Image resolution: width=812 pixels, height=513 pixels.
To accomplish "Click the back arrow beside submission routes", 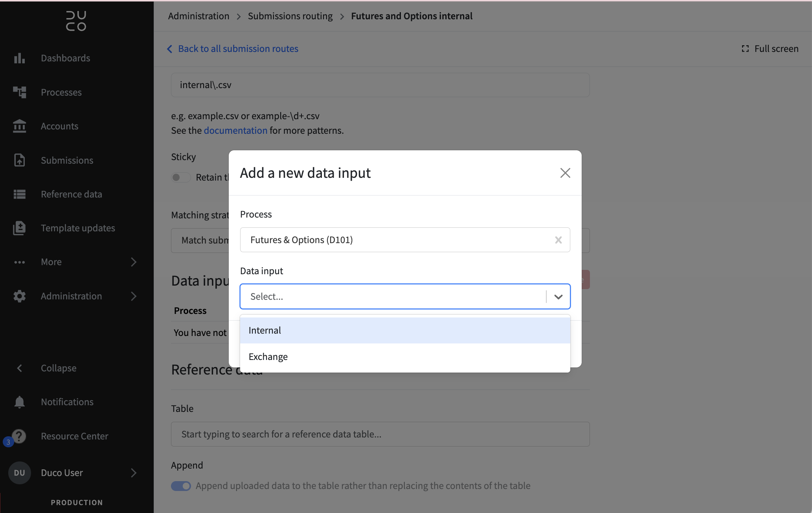I will pyautogui.click(x=169, y=49).
